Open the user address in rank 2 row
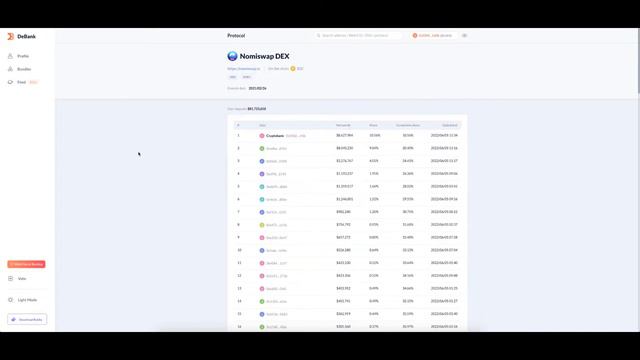Image resolution: width=640 pixels, height=360 pixels. pos(276,149)
